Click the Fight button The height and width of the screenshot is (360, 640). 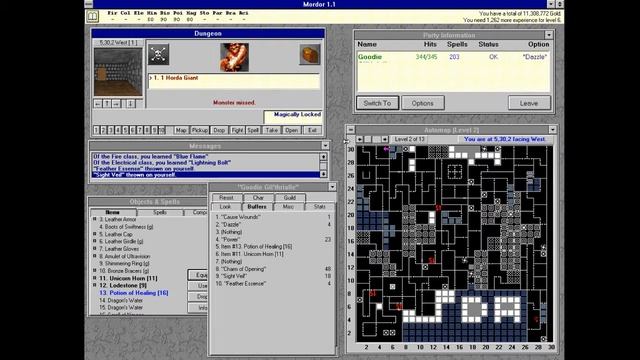237,130
